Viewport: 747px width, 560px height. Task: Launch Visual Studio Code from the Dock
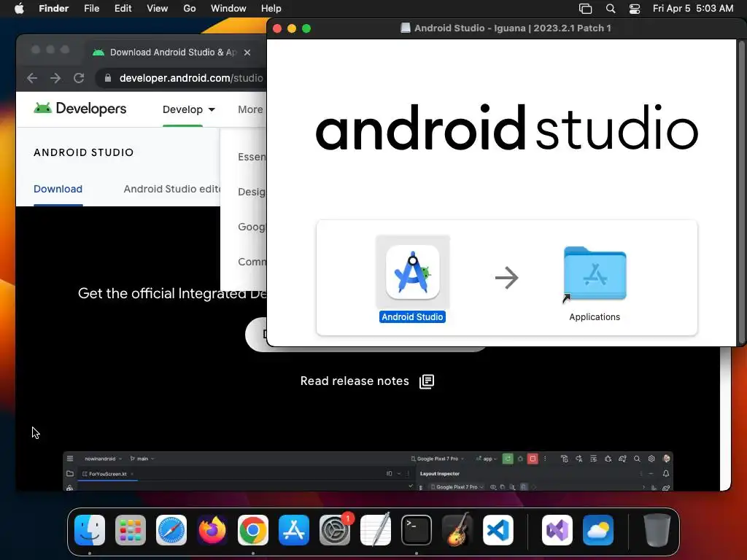point(498,530)
